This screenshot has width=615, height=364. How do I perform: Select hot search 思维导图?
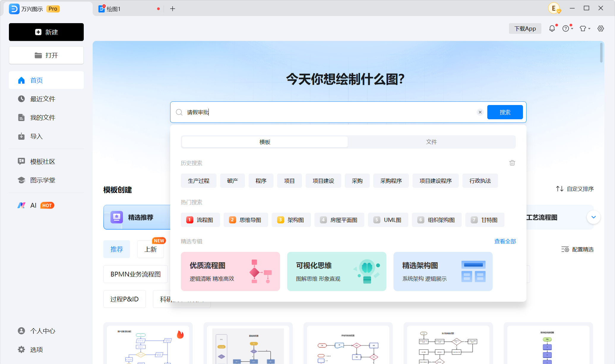(246, 220)
